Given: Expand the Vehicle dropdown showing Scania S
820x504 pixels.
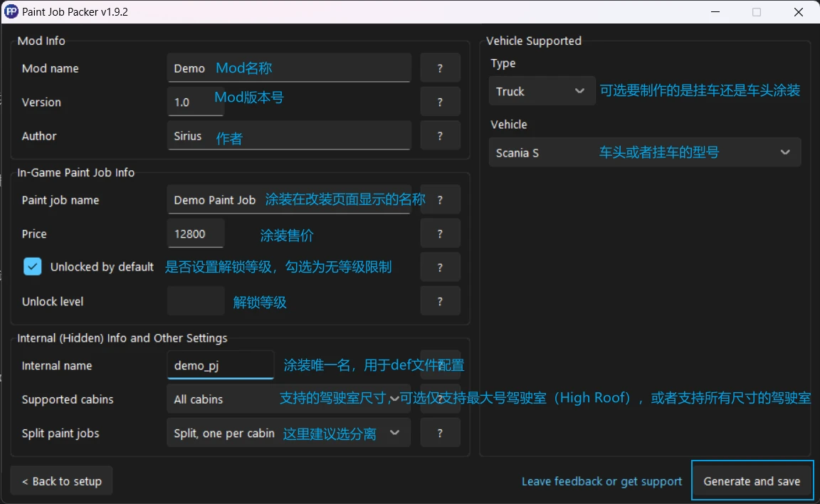Looking at the screenshot, I should coord(644,152).
